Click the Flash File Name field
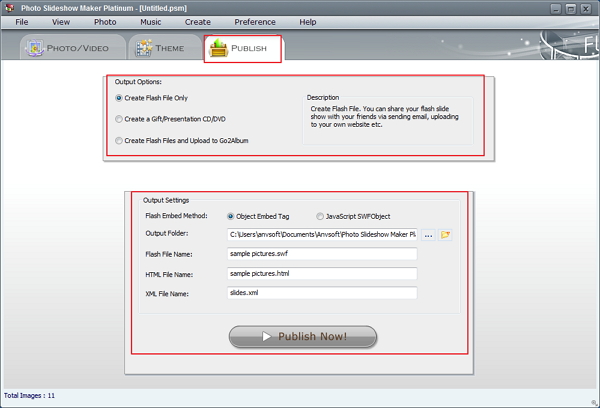 click(x=322, y=254)
